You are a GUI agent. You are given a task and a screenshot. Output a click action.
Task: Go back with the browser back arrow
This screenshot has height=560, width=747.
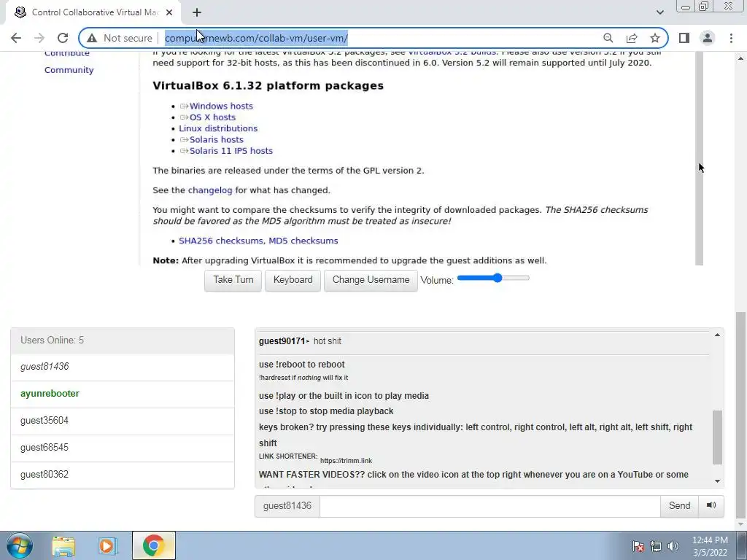pos(16,38)
